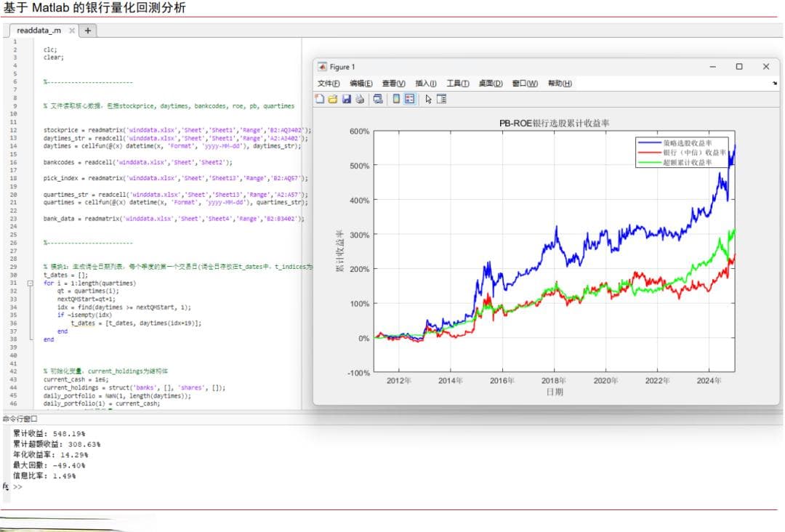Print the figure using the printer icon
Viewport: 785px width, 532px height.
(360, 99)
